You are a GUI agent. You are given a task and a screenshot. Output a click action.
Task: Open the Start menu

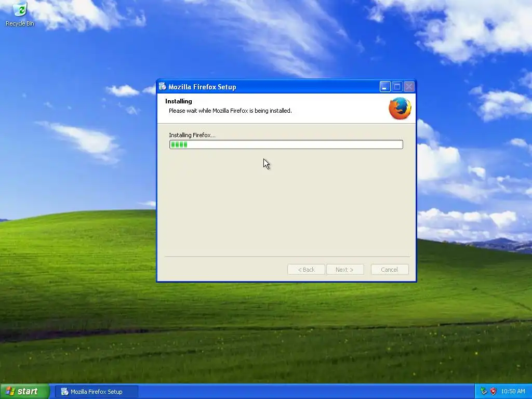(25, 392)
